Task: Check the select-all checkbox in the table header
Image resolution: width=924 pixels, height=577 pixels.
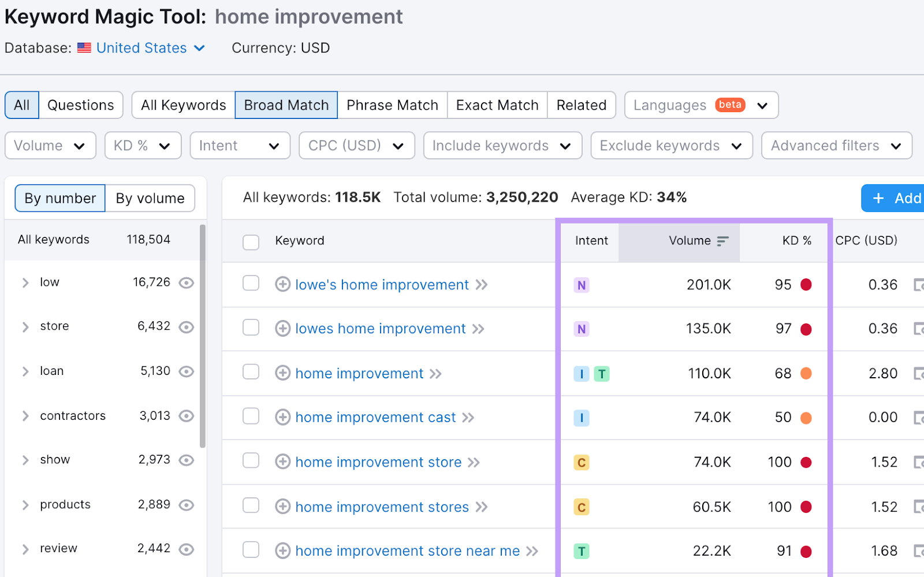Action: tap(251, 242)
